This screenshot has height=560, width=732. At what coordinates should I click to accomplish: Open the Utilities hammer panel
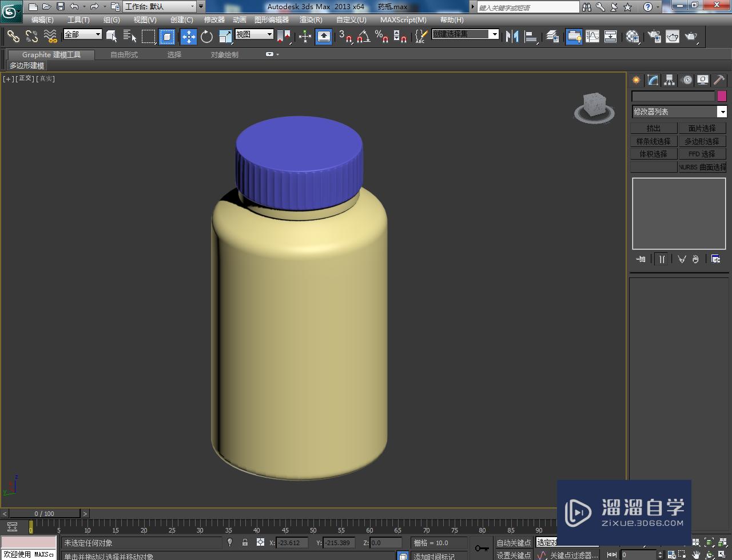719,80
